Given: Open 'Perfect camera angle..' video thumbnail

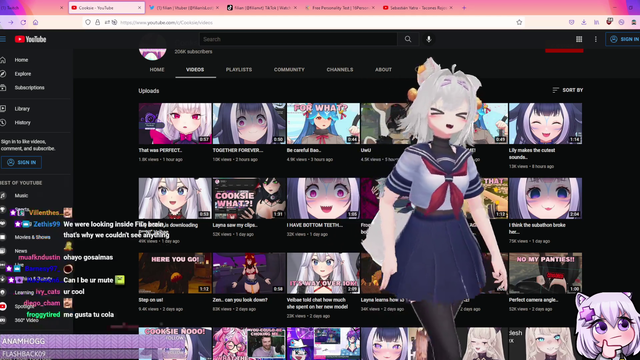Looking at the screenshot, I should pyautogui.click(x=545, y=273).
